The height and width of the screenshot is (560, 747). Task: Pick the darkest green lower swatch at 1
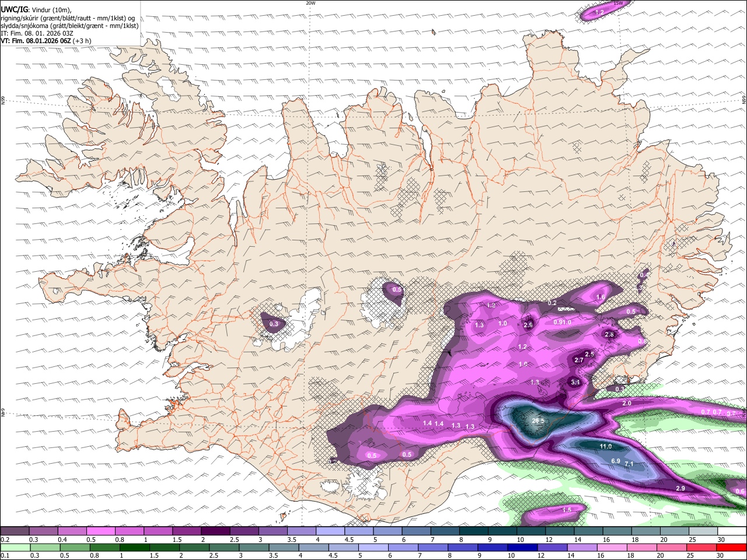(134, 547)
